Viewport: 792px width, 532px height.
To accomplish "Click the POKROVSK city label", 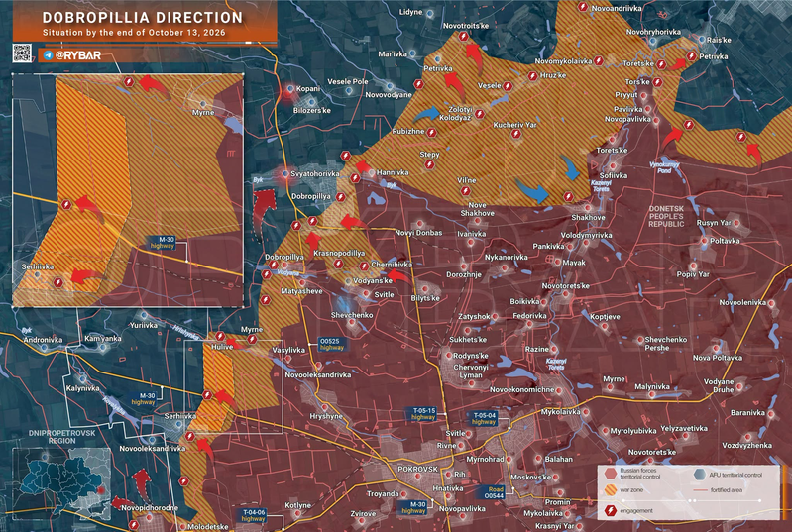I will (x=417, y=469).
